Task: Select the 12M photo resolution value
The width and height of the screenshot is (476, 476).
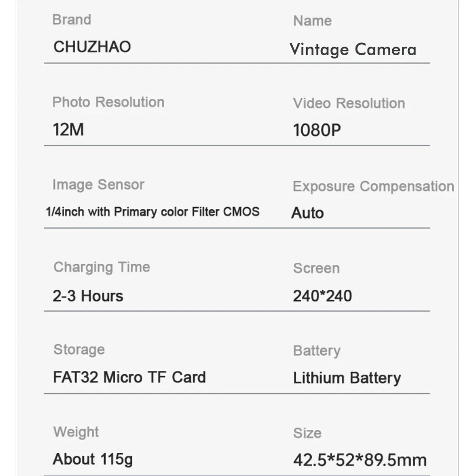Action: pyautogui.click(x=69, y=129)
